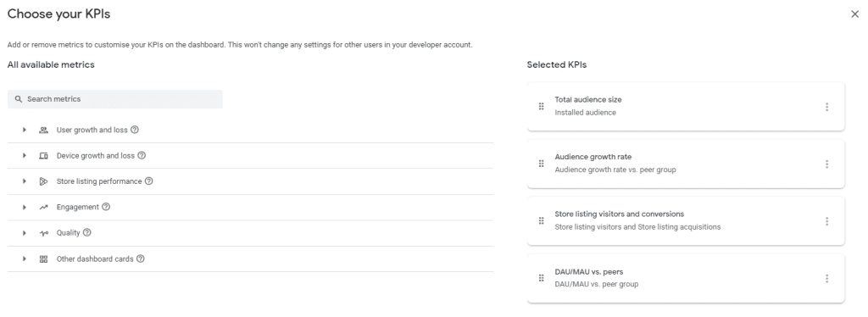868x317 pixels.
Task: Expand the Quality category arrow
Action: click(x=25, y=233)
